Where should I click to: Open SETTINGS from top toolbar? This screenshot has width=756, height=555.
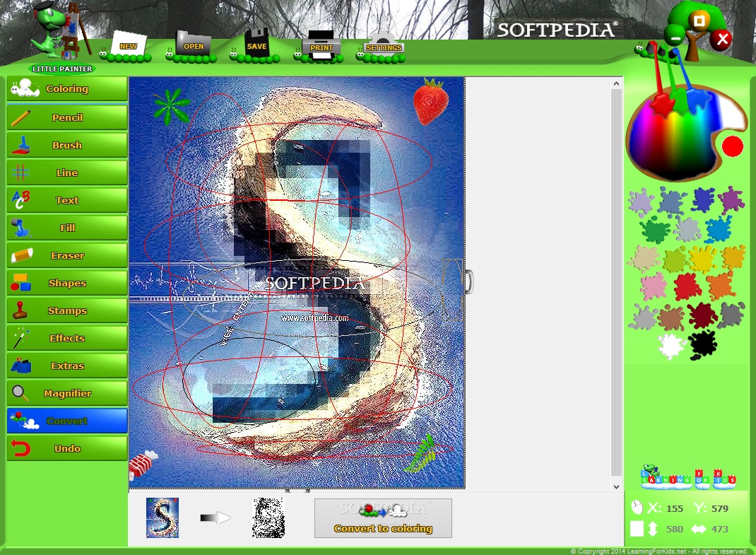[382, 48]
